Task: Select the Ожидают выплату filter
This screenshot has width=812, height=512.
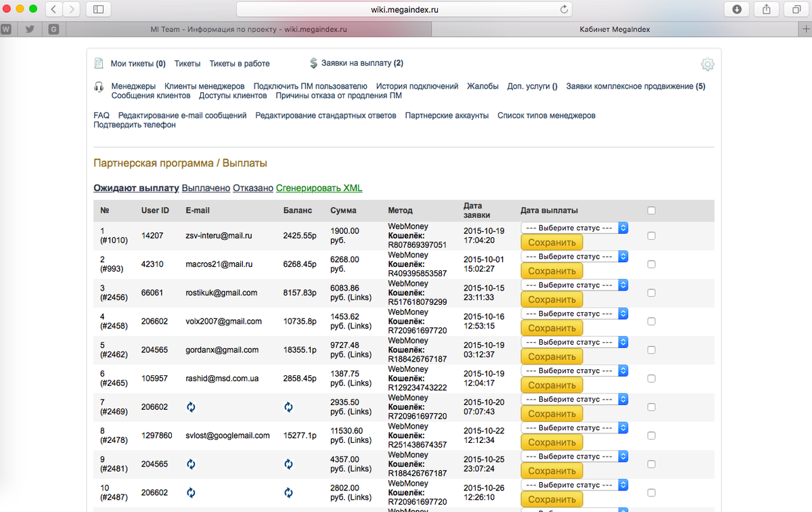Action: [136, 188]
